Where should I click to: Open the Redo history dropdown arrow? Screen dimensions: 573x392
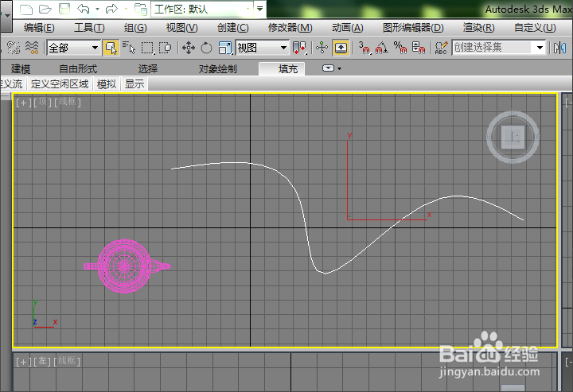126,9
